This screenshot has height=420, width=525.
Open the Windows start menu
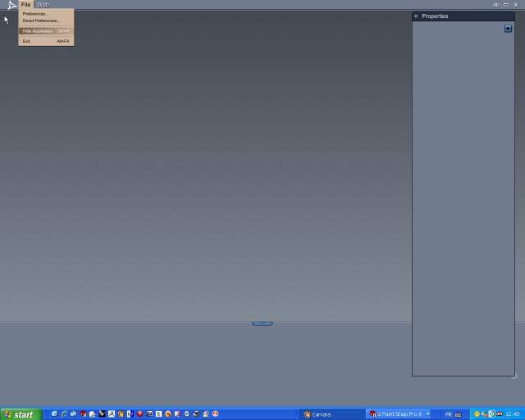coord(21,414)
